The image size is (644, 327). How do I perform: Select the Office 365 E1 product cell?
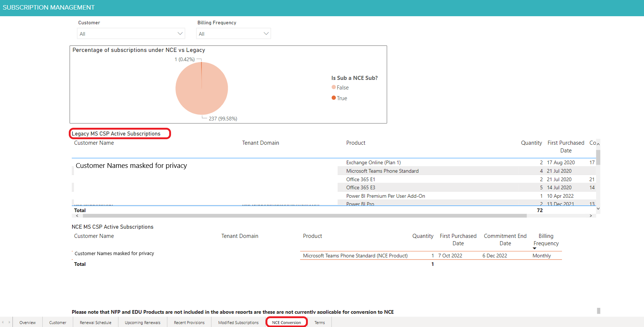click(360, 179)
